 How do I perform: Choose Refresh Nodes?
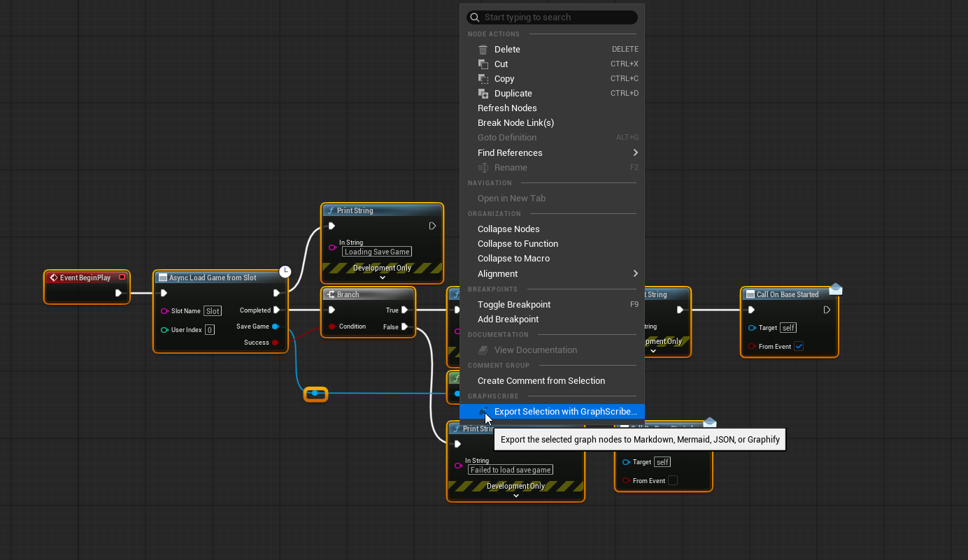pos(552,108)
